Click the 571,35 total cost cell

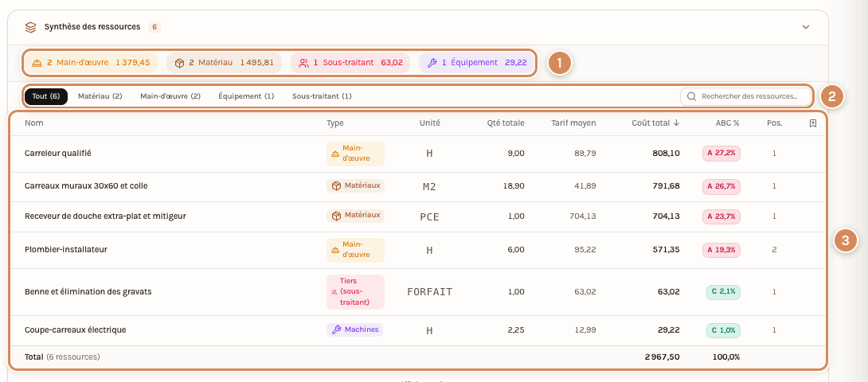[x=667, y=250]
